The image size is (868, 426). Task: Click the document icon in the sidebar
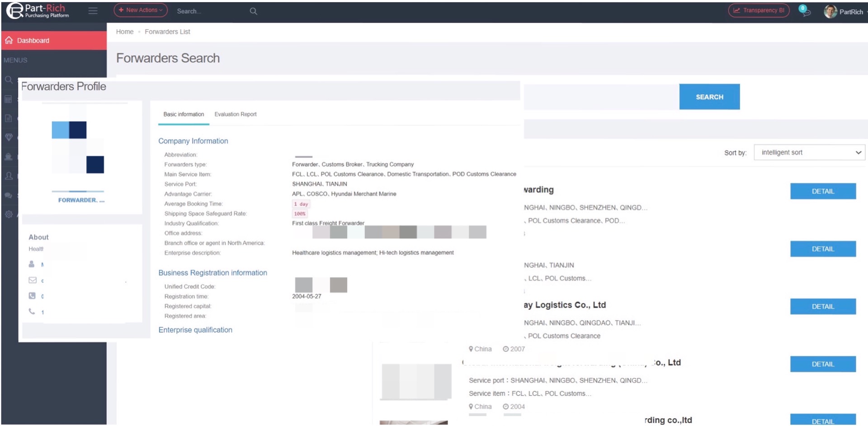click(8, 118)
